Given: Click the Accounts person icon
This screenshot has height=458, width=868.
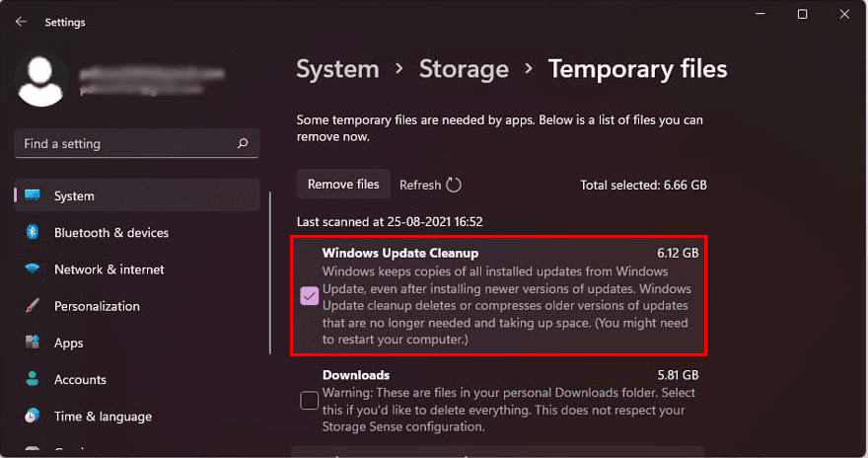Looking at the screenshot, I should [x=33, y=379].
